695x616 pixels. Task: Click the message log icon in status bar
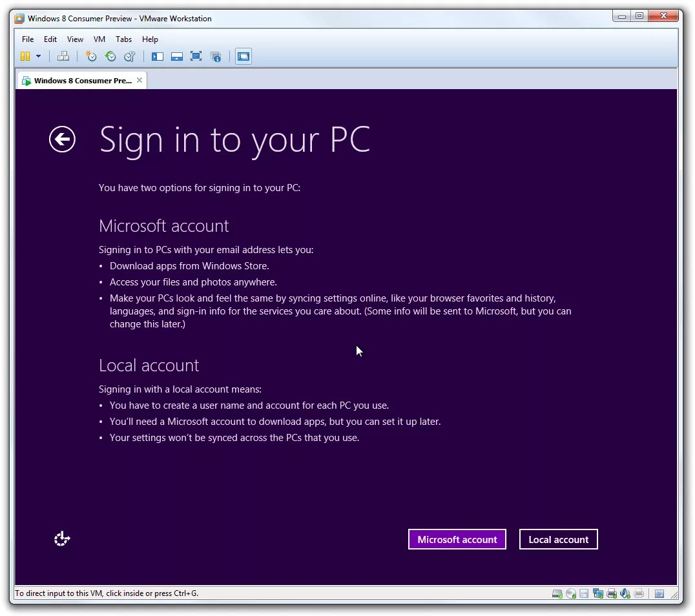click(x=659, y=594)
